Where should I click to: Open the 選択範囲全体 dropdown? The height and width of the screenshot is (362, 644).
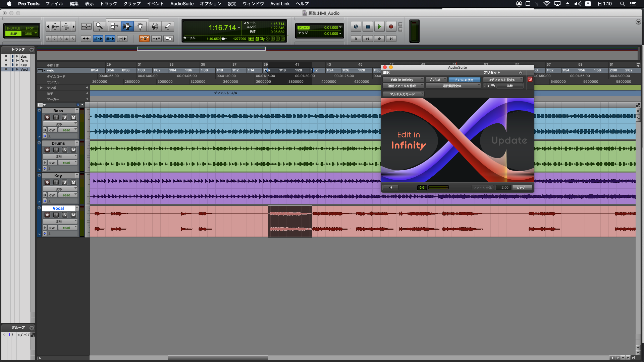453,86
